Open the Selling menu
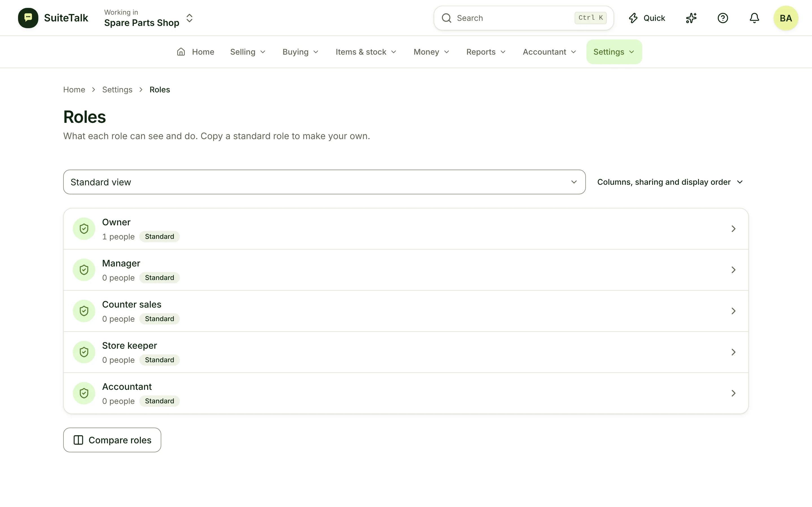812x507 pixels. 248,52
